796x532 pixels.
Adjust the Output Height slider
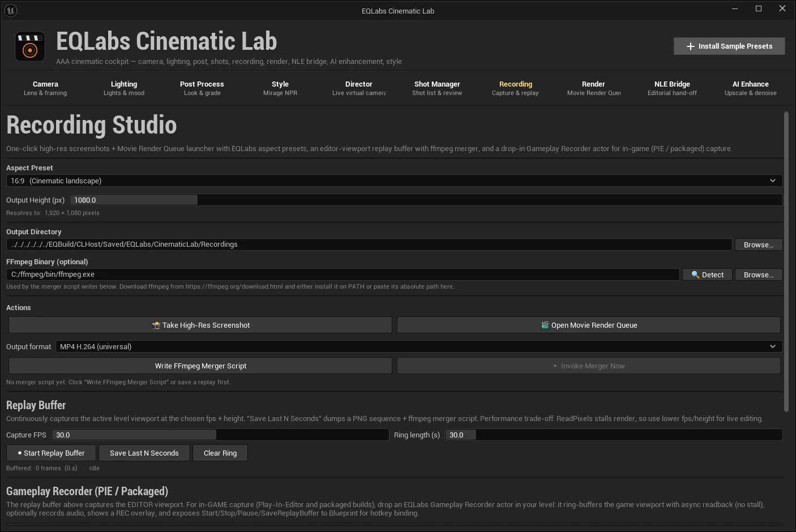click(426, 200)
